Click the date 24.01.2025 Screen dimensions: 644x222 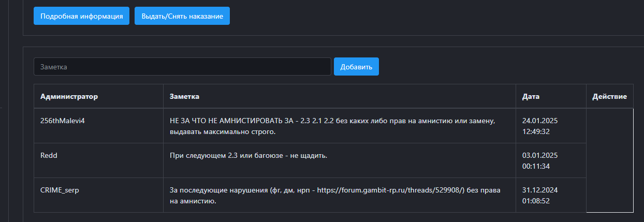tap(540, 120)
